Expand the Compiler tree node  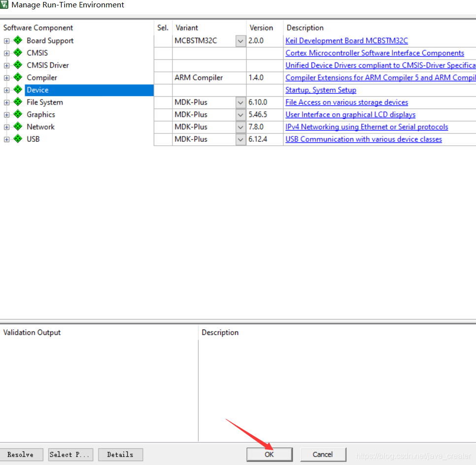tap(6, 78)
